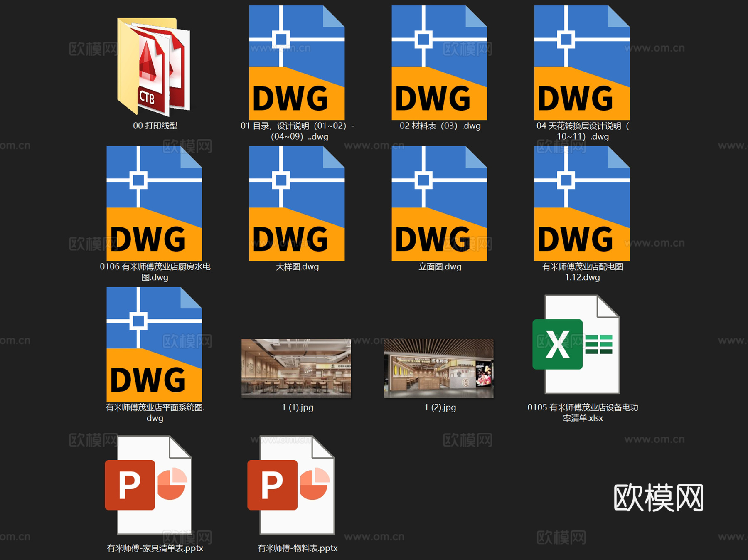Image resolution: width=748 pixels, height=560 pixels.
Task: Click the file name 立面图.dwg
Action: [440, 266]
